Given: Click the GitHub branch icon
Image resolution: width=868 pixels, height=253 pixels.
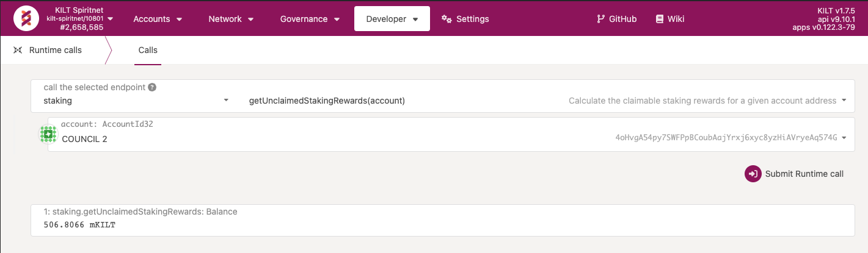Looking at the screenshot, I should tap(600, 19).
